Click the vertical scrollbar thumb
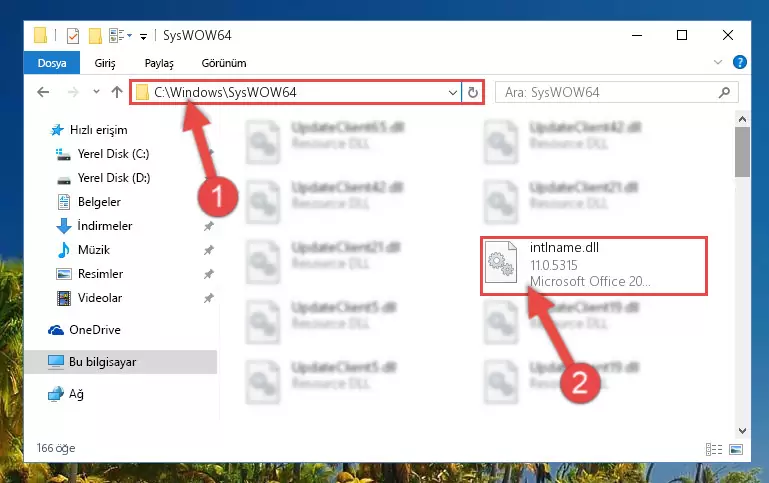The image size is (769, 483). point(742,152)
